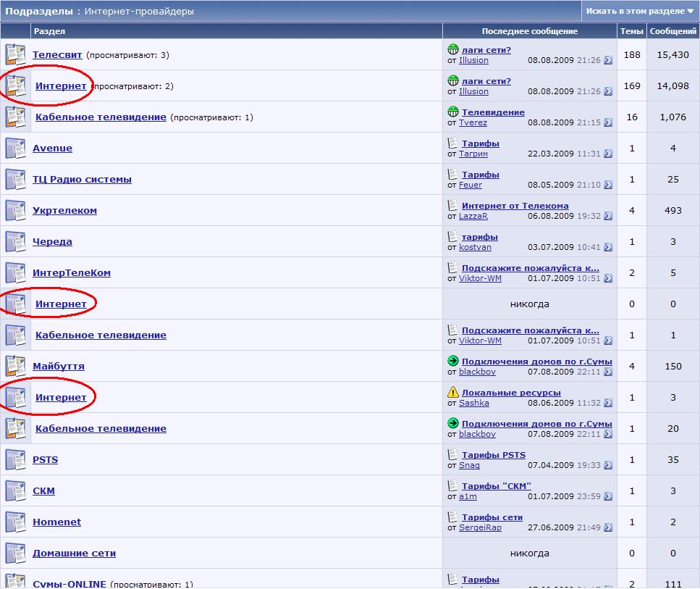Click the forum icon next to Avenue
700x589 pixels.
tap(15, 148)
